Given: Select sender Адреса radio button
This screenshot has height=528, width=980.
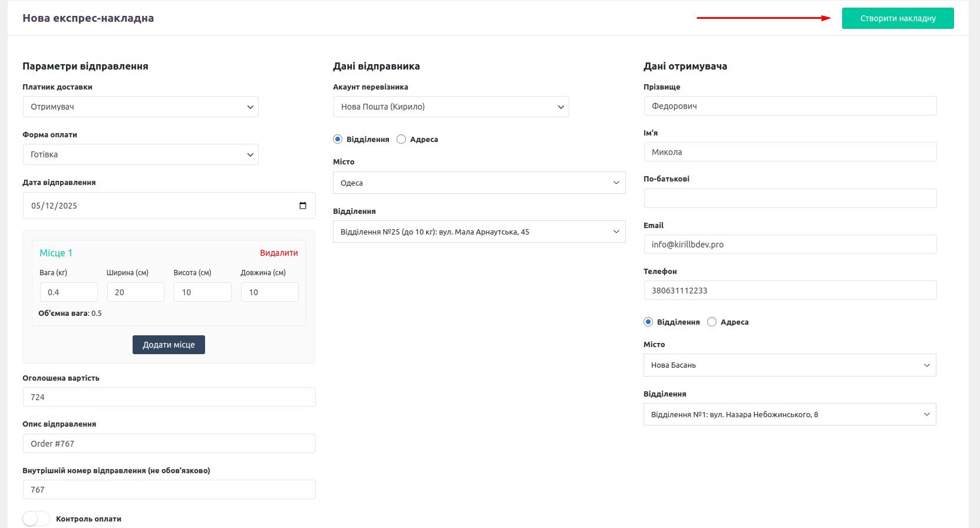Looking at the screenshot, I should 401,140.
